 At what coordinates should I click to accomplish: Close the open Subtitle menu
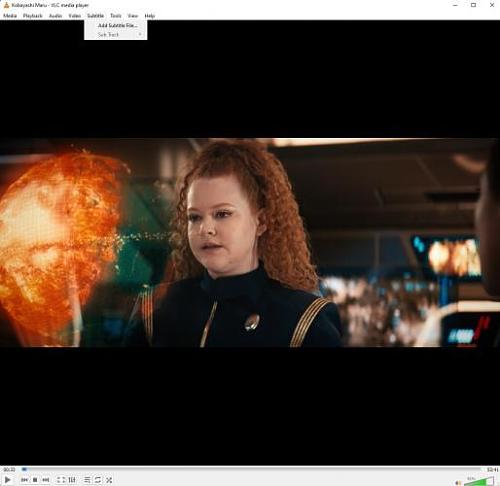(95, 16)
